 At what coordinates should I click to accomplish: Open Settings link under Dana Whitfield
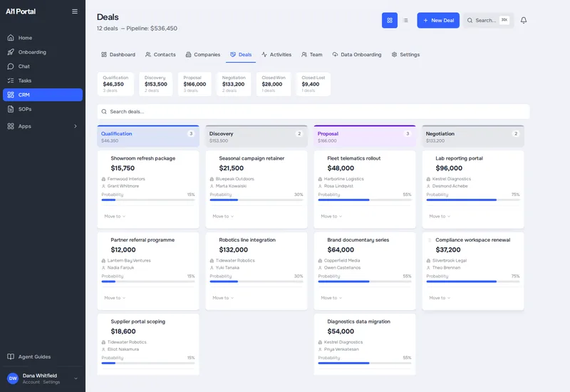(51, 382)
